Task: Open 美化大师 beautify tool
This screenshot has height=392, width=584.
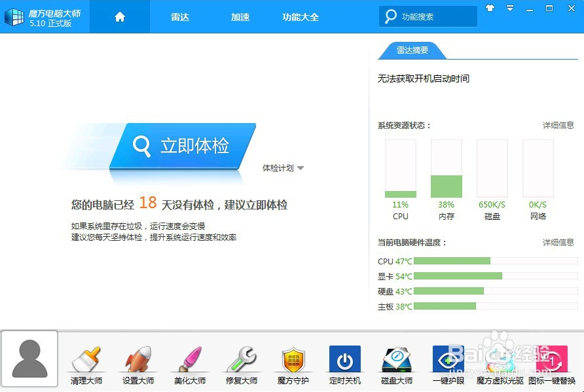Action: [189, 364]
